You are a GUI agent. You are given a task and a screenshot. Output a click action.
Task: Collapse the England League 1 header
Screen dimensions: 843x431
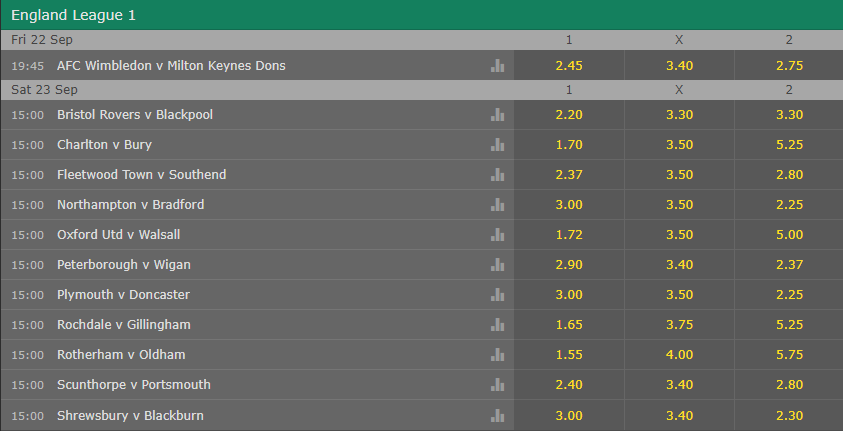(422, 15)
